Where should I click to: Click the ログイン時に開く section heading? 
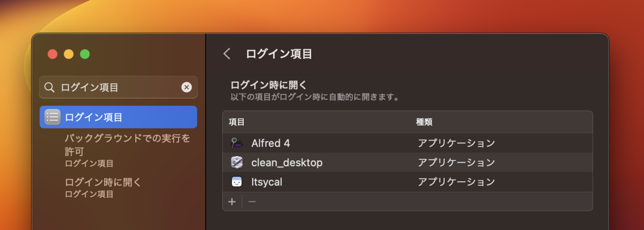tap(268, 85)
